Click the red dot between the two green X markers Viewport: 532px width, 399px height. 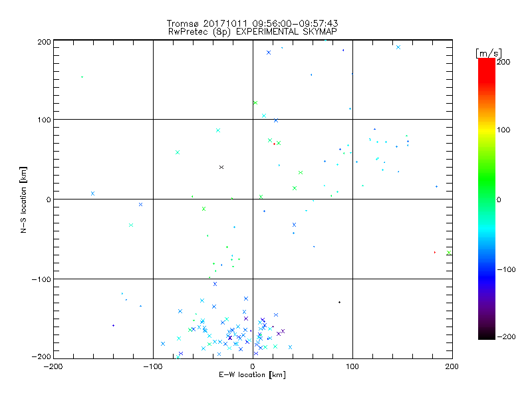click(x=274, y=144)
